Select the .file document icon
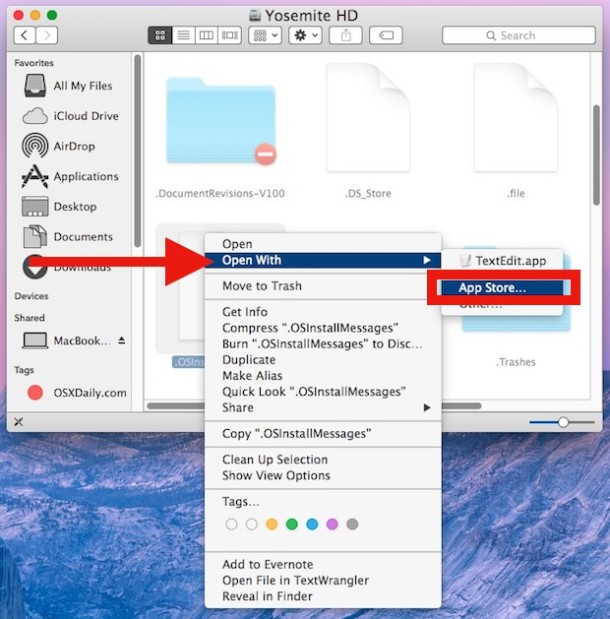This screenshot has height=619, width=610. point(516,118)
